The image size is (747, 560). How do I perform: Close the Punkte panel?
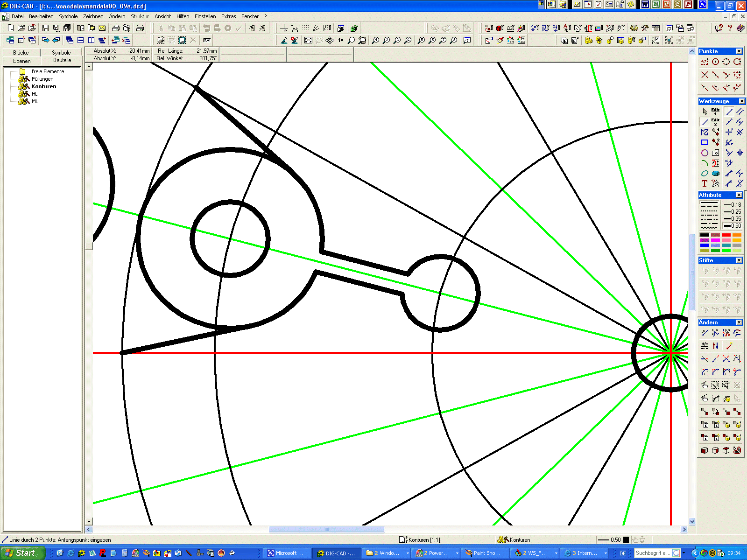click(x=739, y=51)
